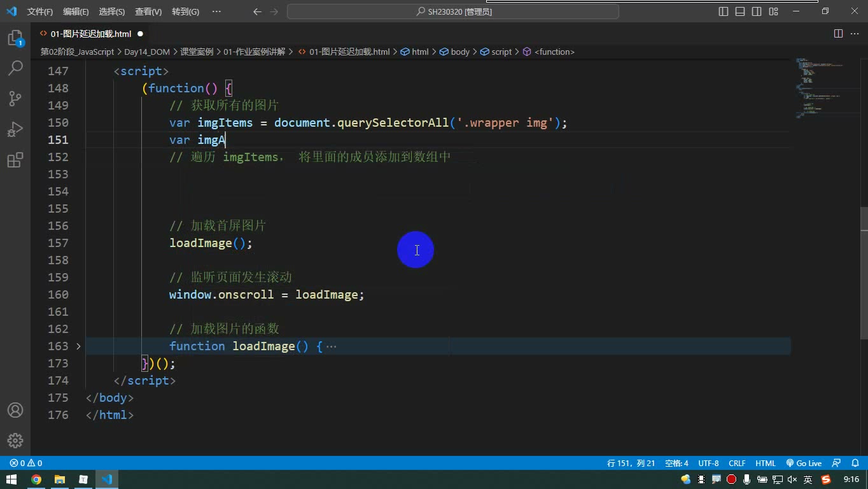Open the script breadcrumb dropdown

[x=496, y=52]
